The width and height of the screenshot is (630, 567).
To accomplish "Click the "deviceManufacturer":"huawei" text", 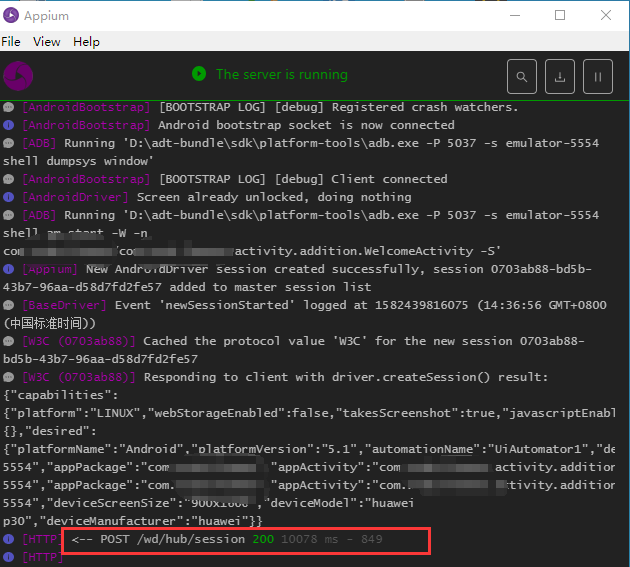I will pyautogui.click(x=148, y=521).
